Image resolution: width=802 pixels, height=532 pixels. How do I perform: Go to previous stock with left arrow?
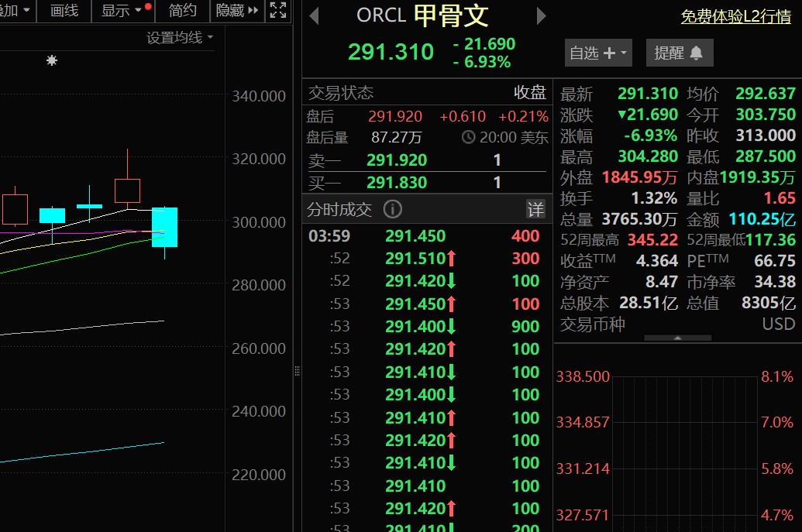(x=314, y=16)
